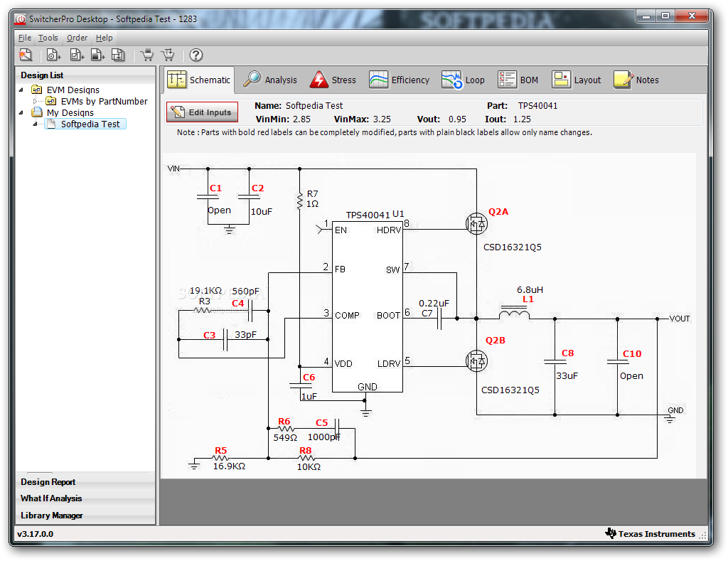Select the C4 capacitor label
728x561 pixels.
click(x=237, y=303)
